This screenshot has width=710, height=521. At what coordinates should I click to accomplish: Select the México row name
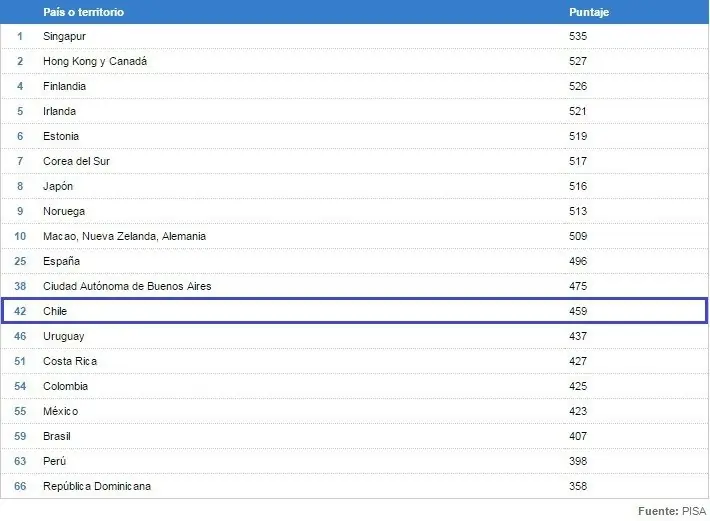(60, 411)
